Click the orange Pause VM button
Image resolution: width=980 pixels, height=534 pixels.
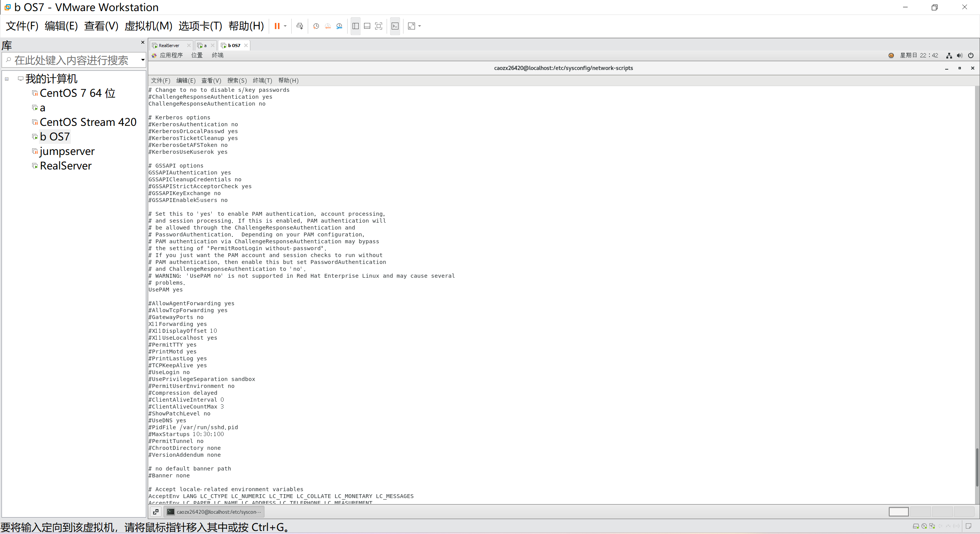(x=277, y=26)
